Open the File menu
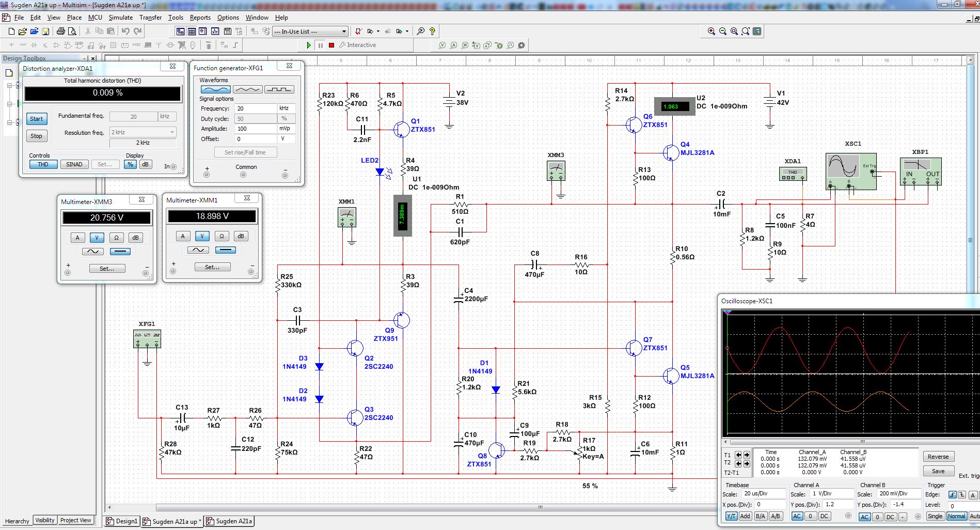 (x=19, y=18)
